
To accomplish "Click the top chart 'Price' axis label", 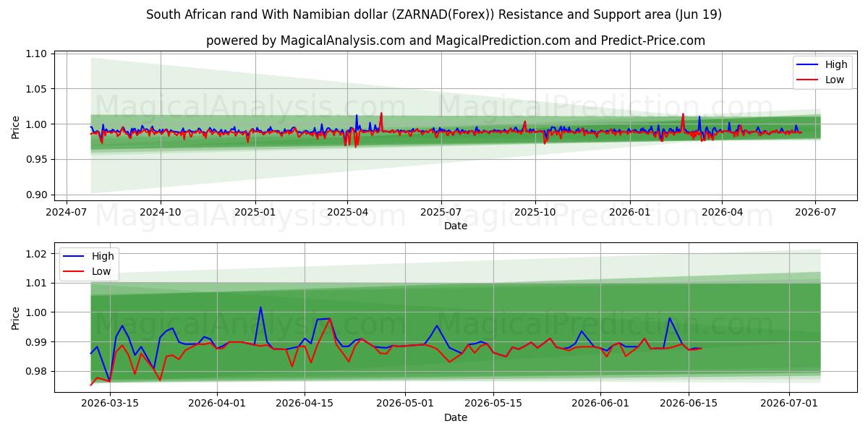I will pyautogui.click(x=16, y=125).
